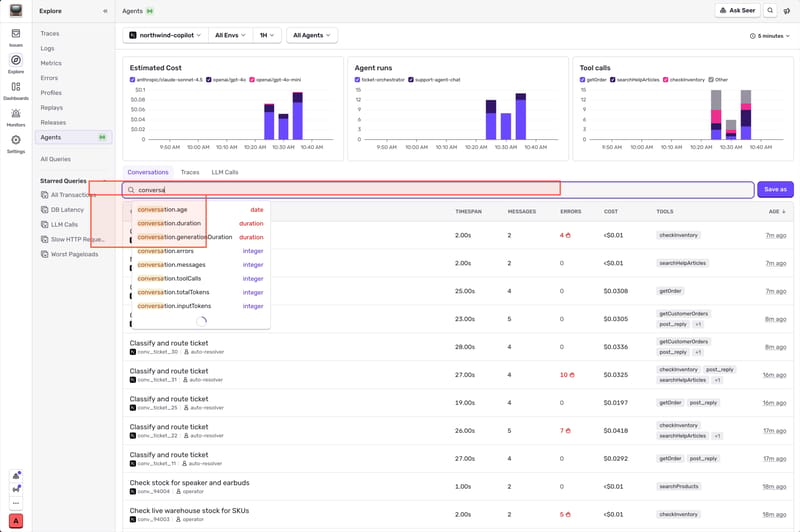Collapse the Explore sidebar panel
This screenshot has height=532, width=800.
[105, 11]
